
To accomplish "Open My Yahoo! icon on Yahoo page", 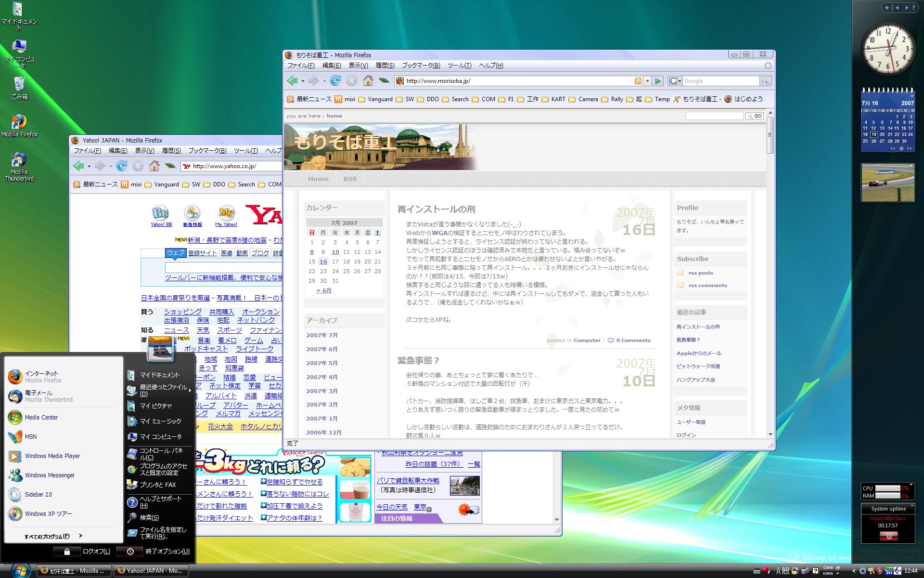I will [226, 216].
